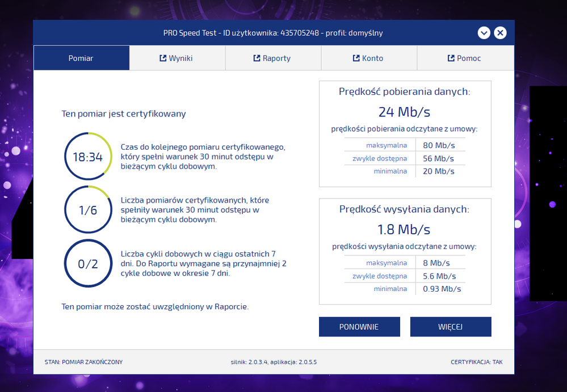Viewport: 567px width, 392px height.
Task: Collapse the window with the chevron-down icon
Action: [x=484, y=33]
